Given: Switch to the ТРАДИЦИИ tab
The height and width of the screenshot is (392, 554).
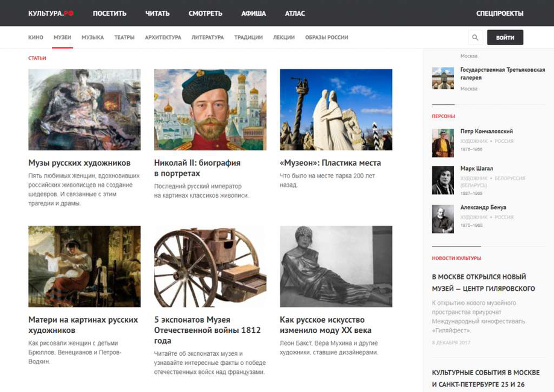Looking at the screenshot, I should tap(248, 37).
